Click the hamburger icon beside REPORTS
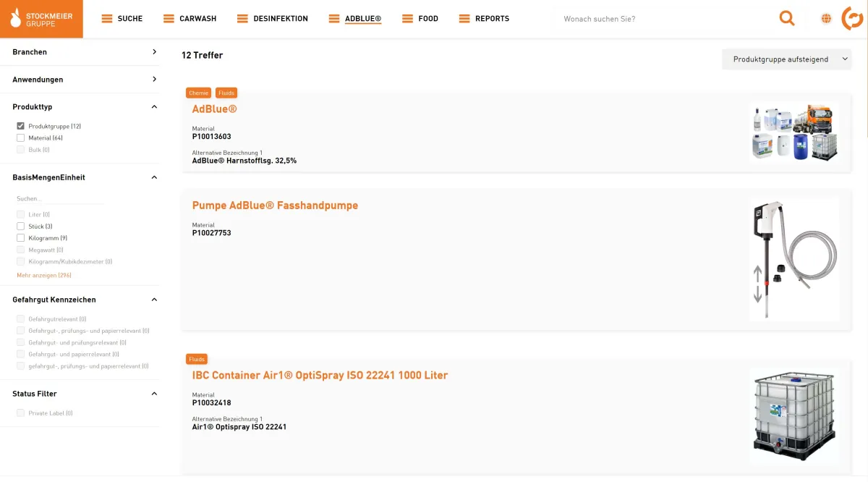 pos(464,19)
